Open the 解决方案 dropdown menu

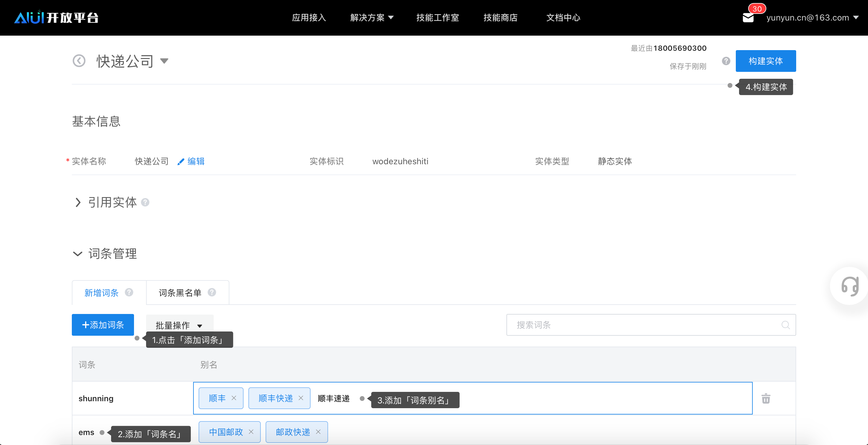(372, 18)
